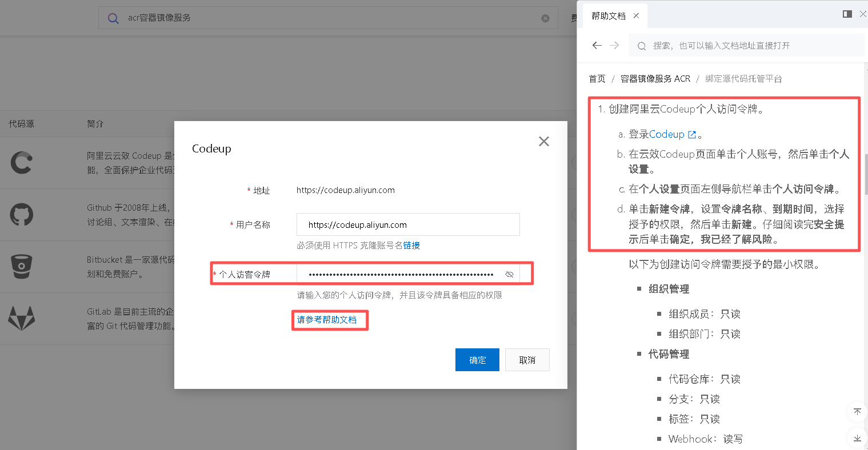
Task: Open 首页 from the breadcrumb trail
Action: pos(597,78)
